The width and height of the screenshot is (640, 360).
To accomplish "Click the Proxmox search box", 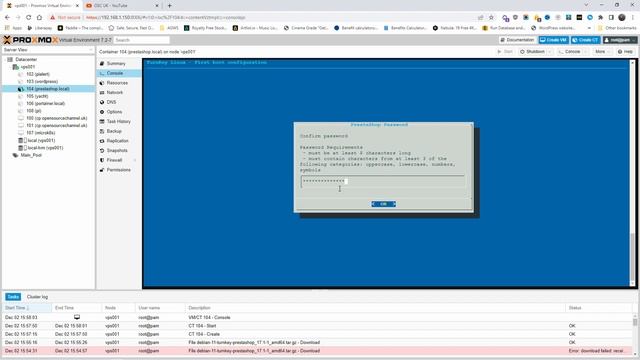I will click(x=141, y=40).
